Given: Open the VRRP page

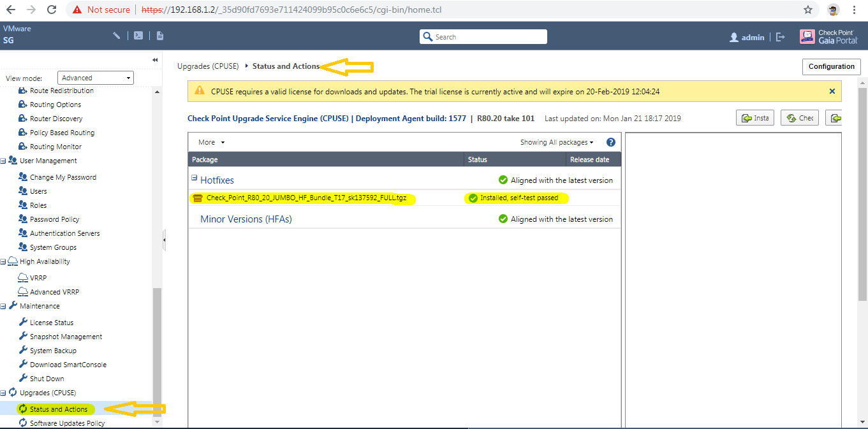Looking at the screenshot, I should pyautogui.click(x=38, y=278).
